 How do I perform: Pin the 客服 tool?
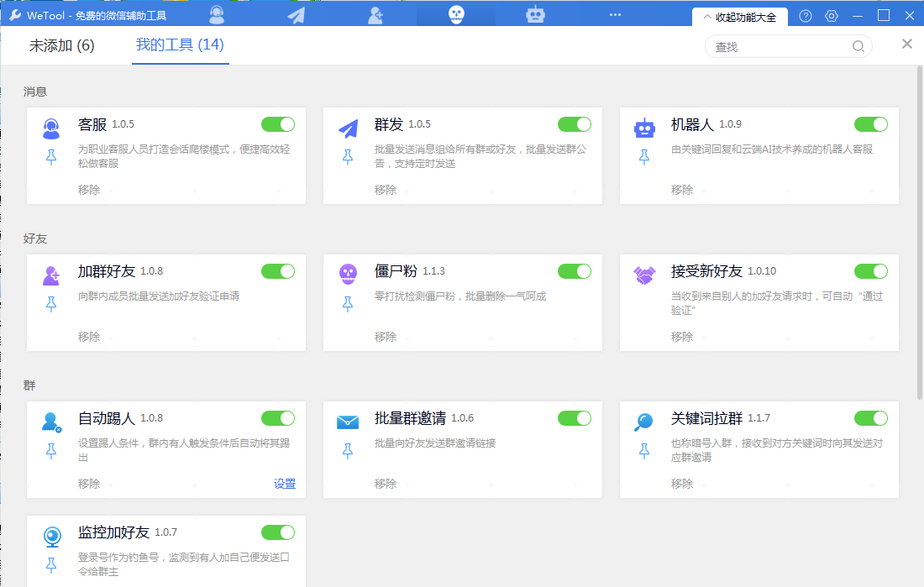[51, 157]
